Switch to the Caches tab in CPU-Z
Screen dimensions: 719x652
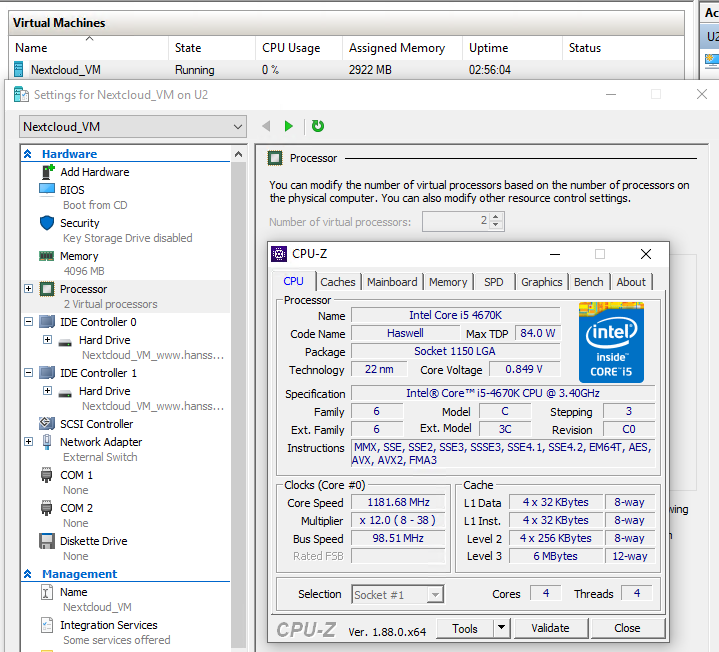[338, 282]
